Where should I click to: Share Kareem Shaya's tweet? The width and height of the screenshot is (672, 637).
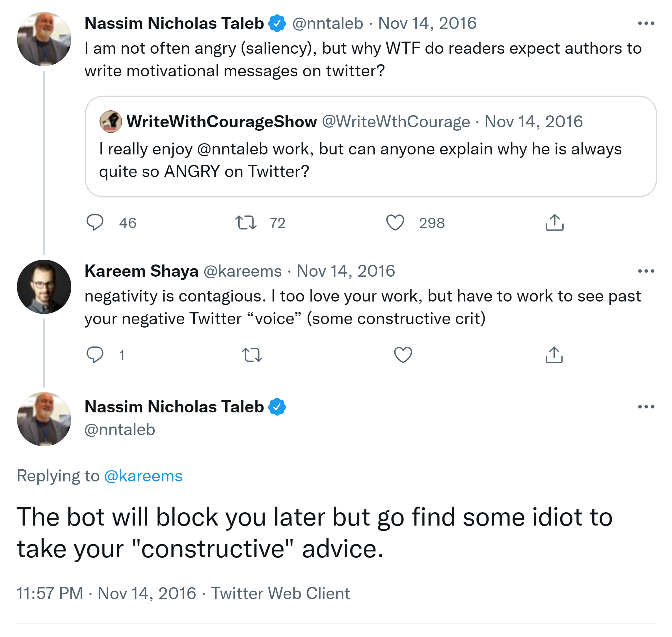click(x=554, y=355)
